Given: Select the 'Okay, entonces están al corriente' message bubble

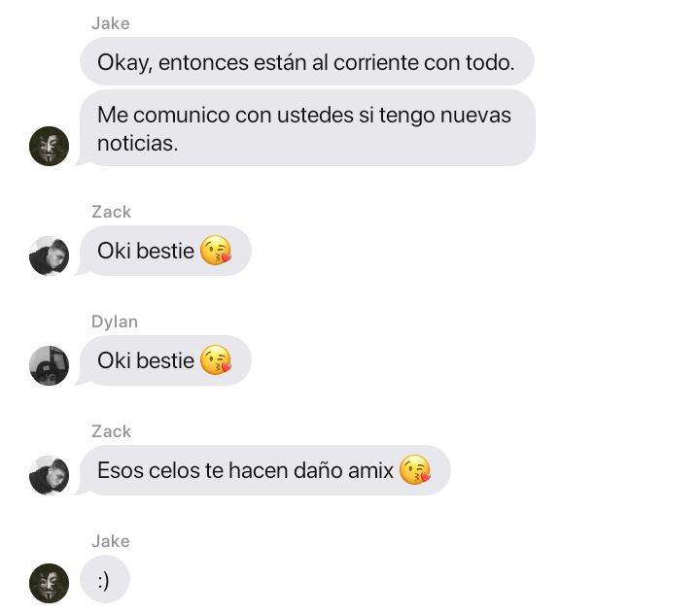Looking at the screenshot, I should click(x=307, y=61).
